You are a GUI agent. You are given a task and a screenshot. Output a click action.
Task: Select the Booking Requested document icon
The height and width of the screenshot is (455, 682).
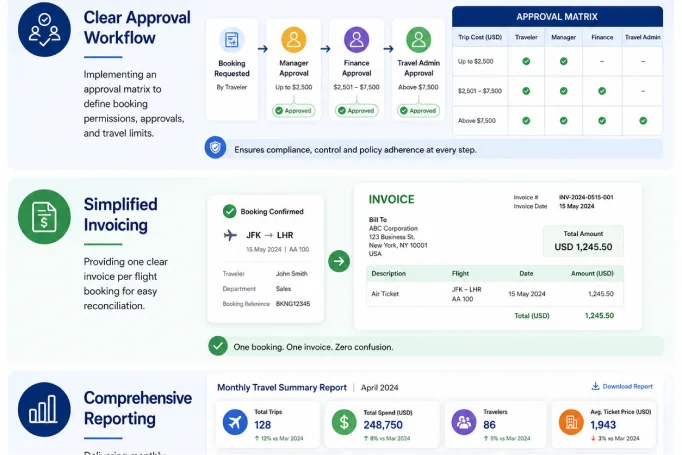232,40
